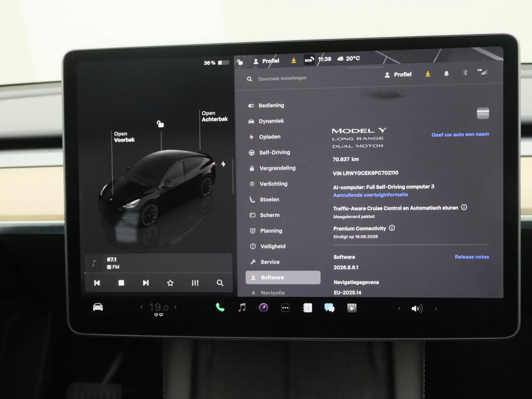The height and width of the screenshot is (399, 532).
Task: Open Profiel in the top status bar
Action: [266, 61]
